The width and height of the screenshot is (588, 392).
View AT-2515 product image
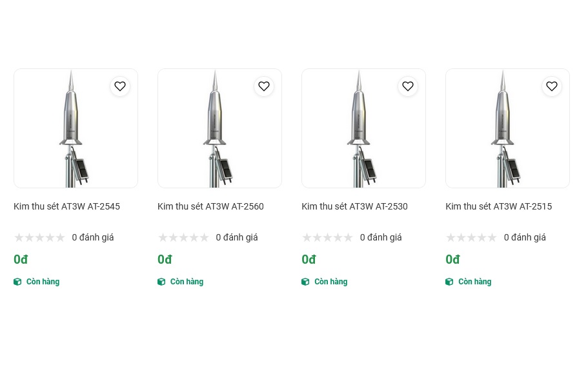507,129
